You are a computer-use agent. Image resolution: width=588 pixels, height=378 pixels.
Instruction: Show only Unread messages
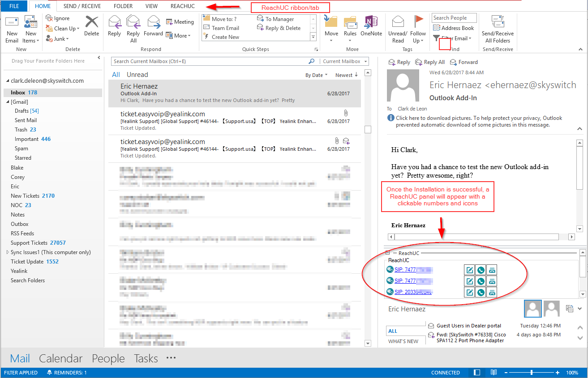click(137, 75)
